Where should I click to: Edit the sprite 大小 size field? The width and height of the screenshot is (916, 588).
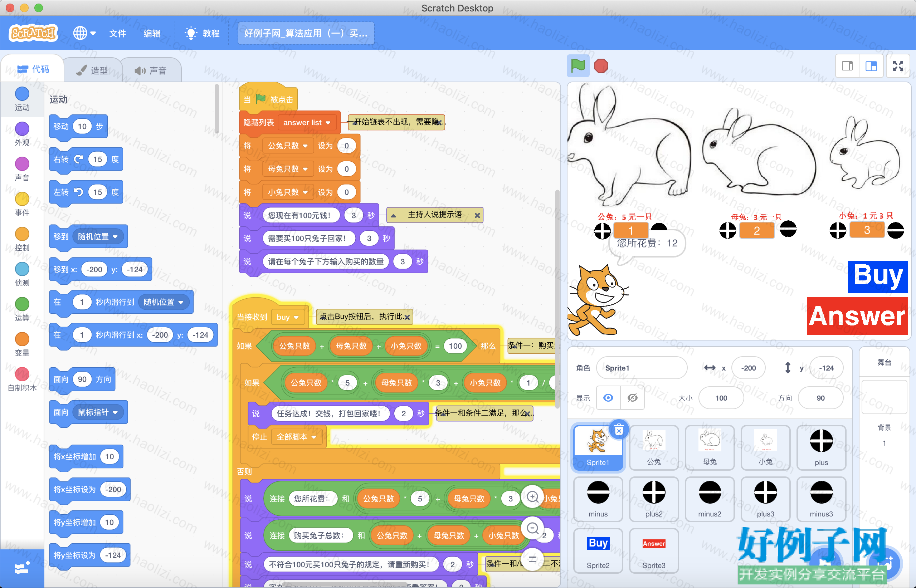click(721, 398)
